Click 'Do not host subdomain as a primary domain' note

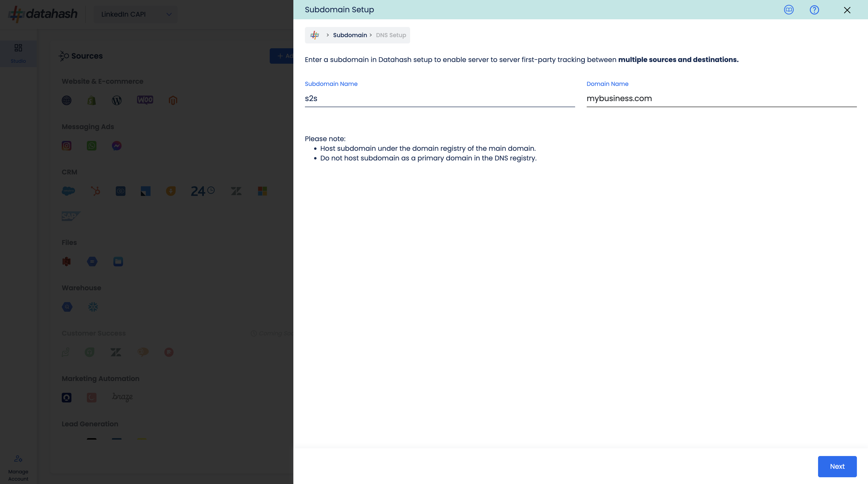pyautogui.click(x=428, y=158)
